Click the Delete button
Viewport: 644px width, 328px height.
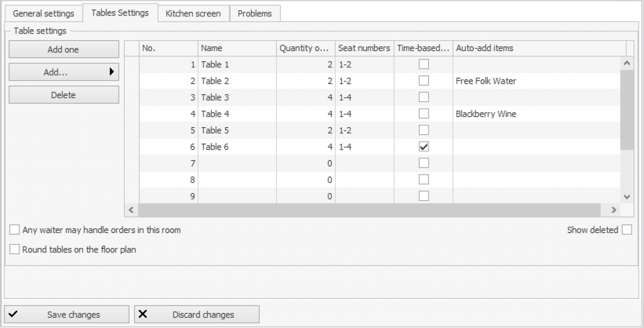(x=64, y=95)
